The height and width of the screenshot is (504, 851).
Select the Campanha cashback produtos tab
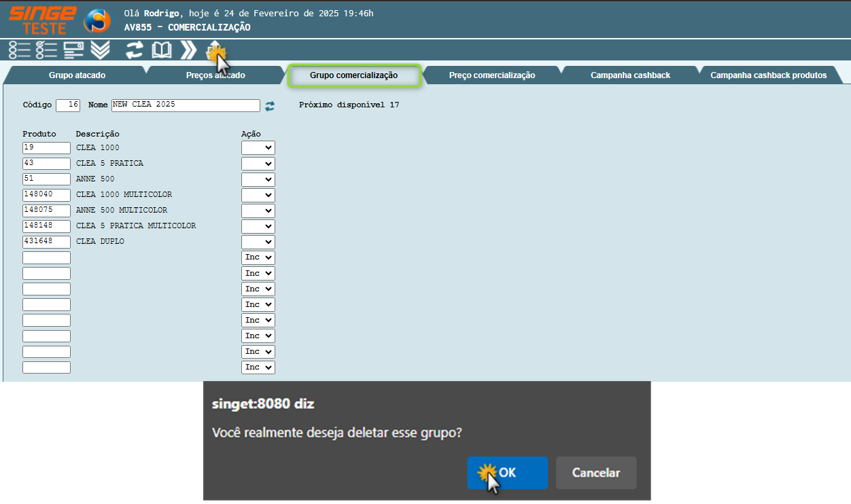point(768,75)
